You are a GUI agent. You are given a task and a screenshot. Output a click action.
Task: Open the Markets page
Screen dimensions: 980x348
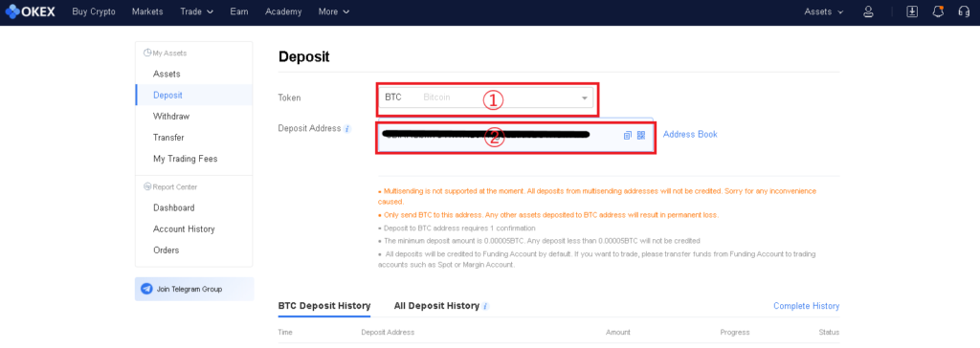click(x=147, y=11)
